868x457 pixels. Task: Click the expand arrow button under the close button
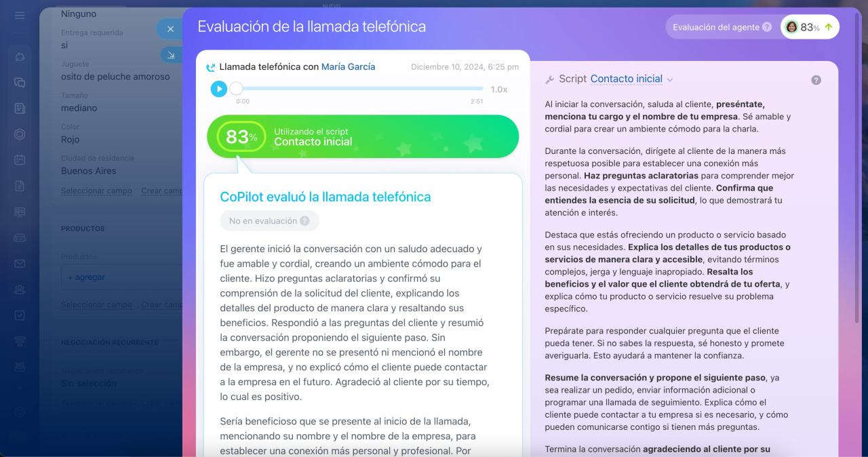pyautogui.click(x=170, y=55)
